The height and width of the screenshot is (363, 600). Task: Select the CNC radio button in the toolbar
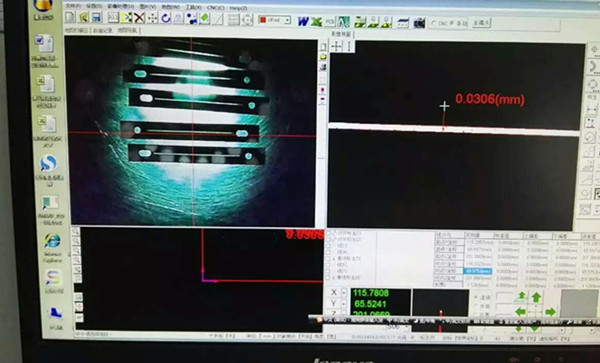(x=434, y=23)
